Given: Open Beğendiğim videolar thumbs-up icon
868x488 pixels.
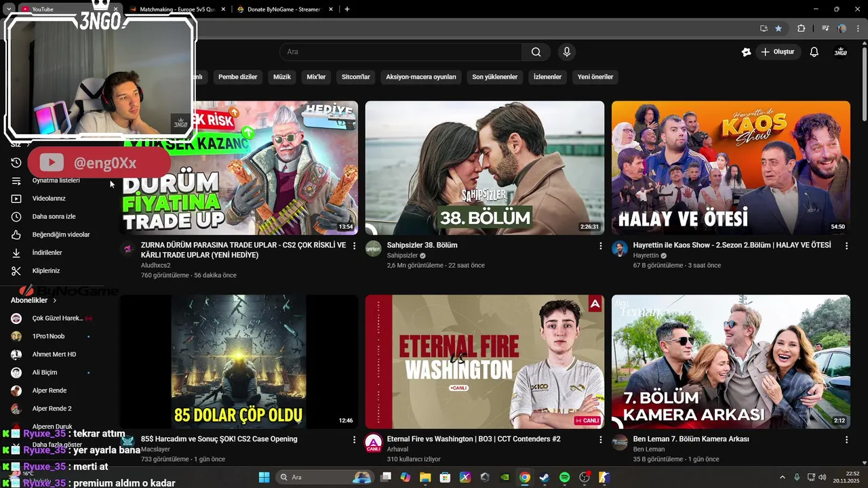Looking at the screenshot, I should [x=16, y=235].
